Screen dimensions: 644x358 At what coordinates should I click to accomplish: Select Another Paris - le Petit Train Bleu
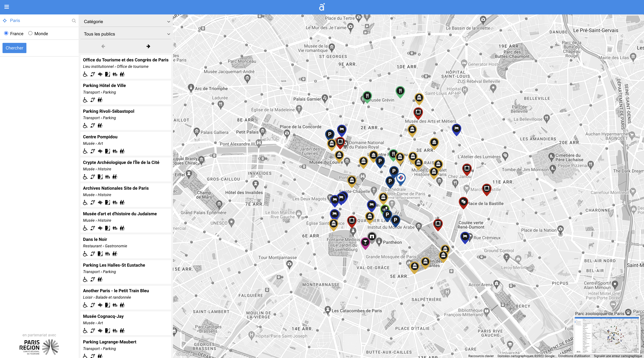[x=126, y=298]
